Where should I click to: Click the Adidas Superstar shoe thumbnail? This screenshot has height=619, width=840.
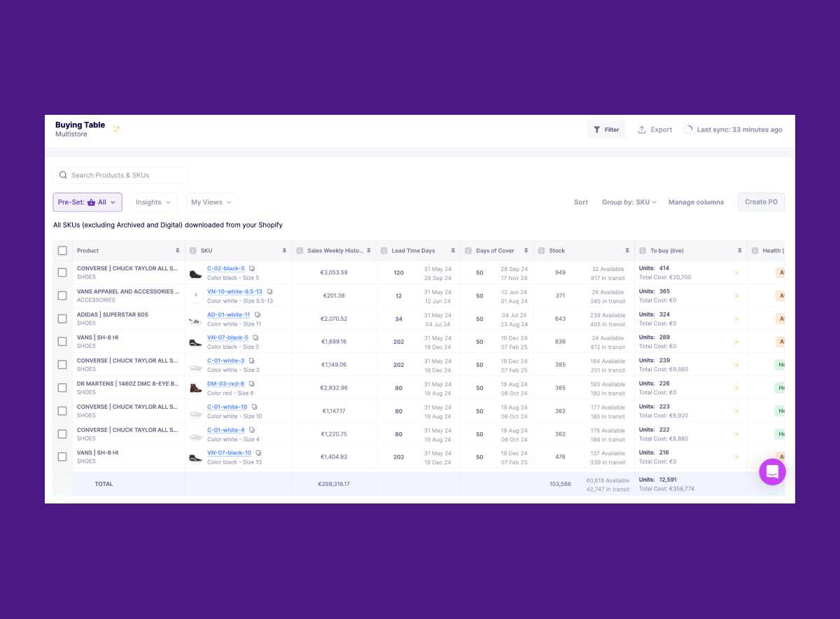pyautogui.click(x=195, y=319)
